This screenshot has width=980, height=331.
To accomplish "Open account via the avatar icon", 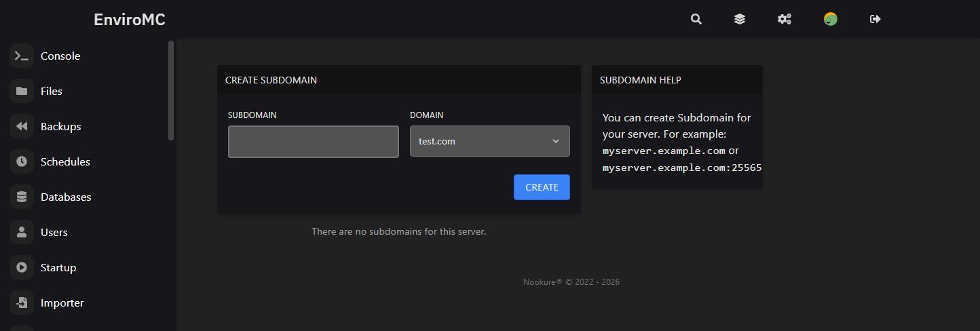I will 831,19.
